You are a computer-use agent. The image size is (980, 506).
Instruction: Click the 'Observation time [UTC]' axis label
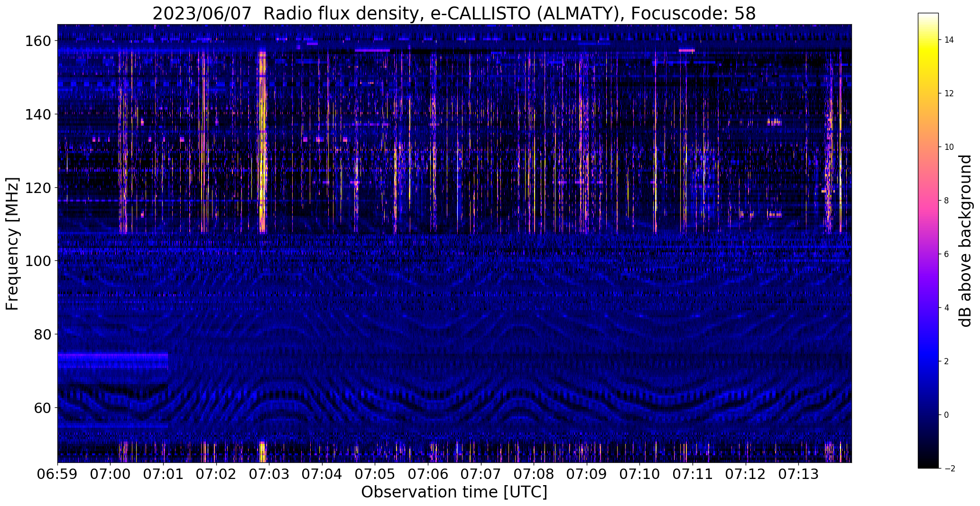click(454, 492)
